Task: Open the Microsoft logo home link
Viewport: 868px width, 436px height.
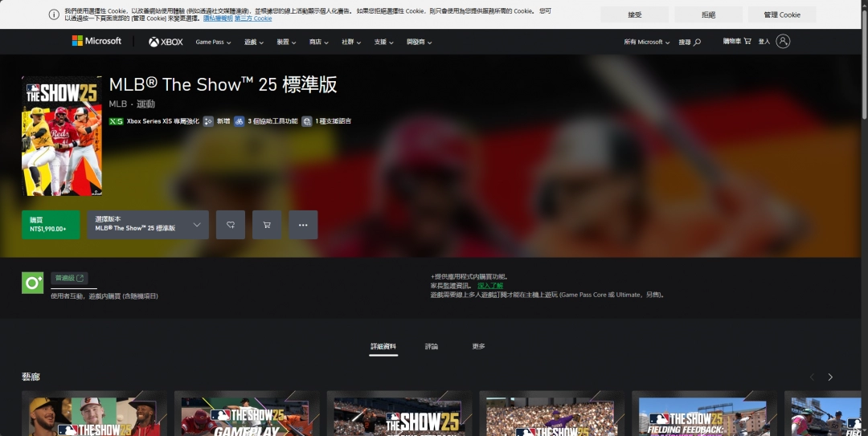Action: point(96,41)
